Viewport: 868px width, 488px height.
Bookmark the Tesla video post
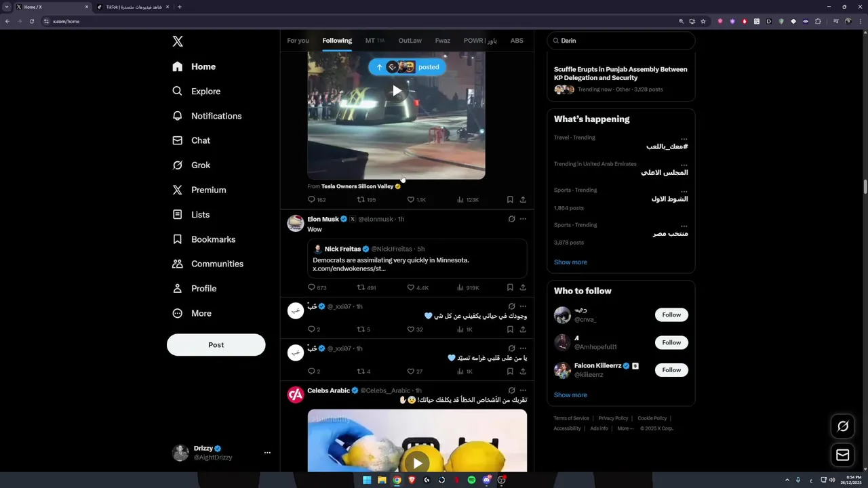coord(510,200)
